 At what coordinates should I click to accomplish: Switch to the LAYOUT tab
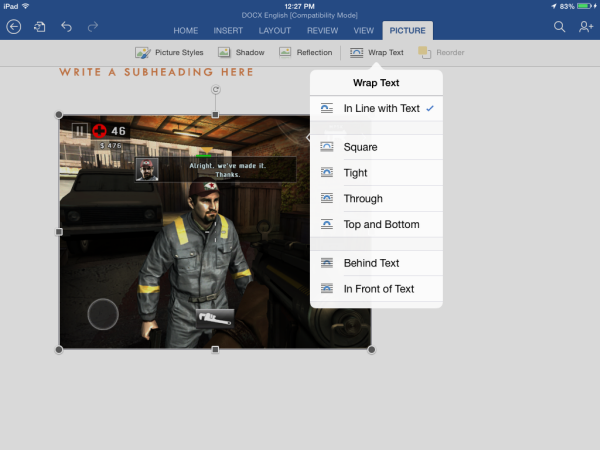coord(274,31)
